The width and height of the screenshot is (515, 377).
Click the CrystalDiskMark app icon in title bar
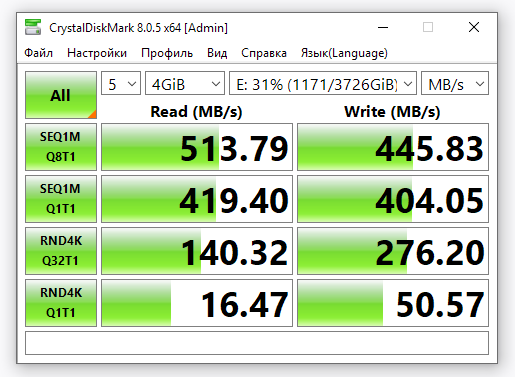point(33,27)
